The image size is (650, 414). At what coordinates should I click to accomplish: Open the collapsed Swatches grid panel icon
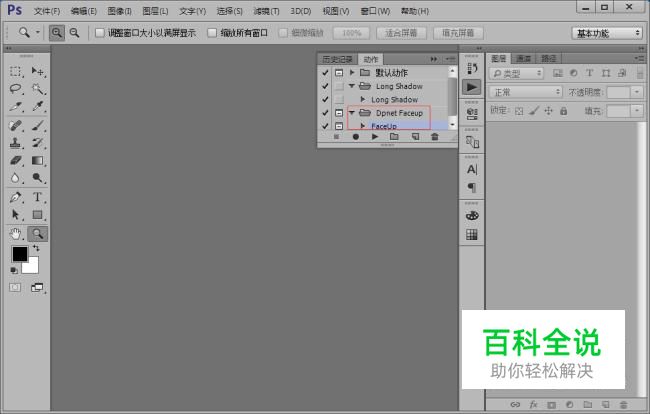click(472, 235)
